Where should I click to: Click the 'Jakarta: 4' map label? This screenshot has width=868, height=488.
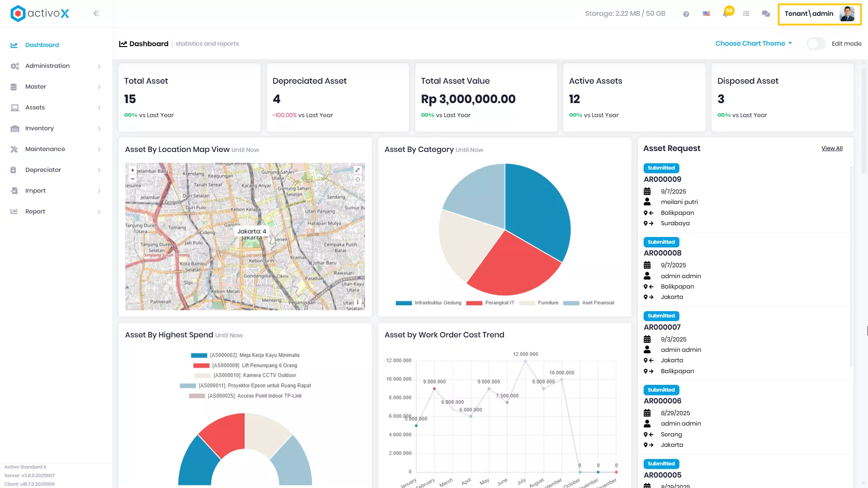point(252,232)
